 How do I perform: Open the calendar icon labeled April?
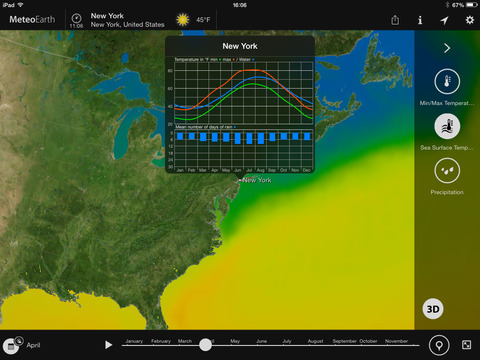(x=11, y=346)
